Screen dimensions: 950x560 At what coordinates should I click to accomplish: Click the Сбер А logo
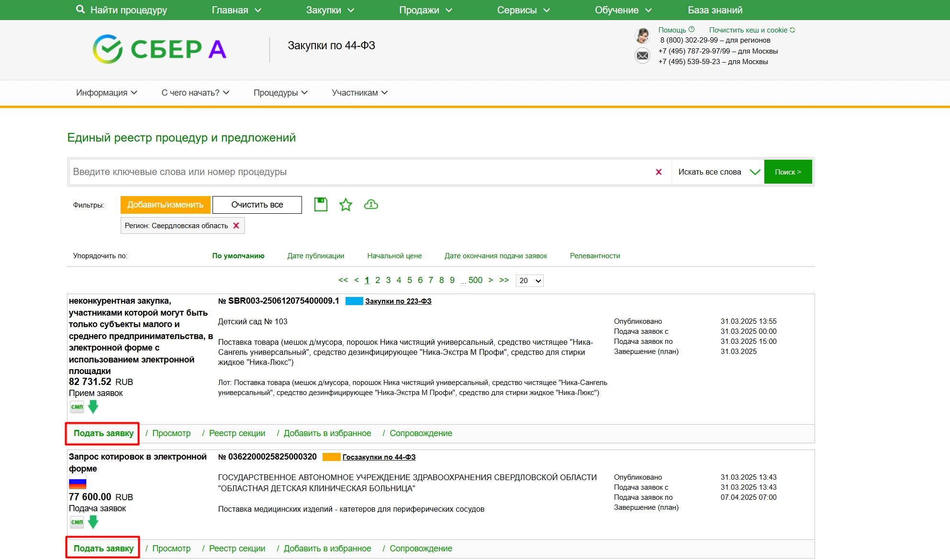(159, 49)
